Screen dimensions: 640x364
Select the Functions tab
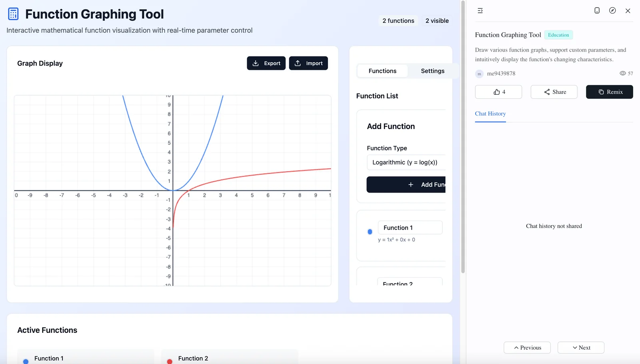[382, 71]
